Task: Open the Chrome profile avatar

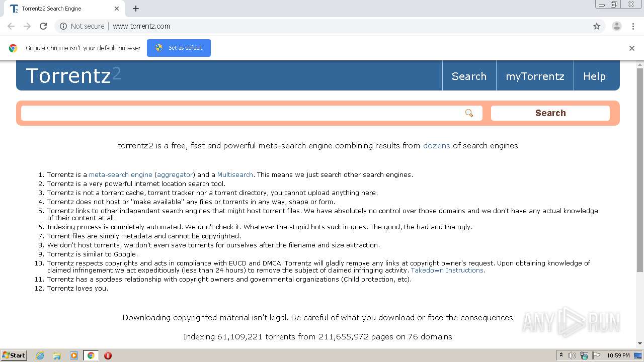Action: coord(616,26)
